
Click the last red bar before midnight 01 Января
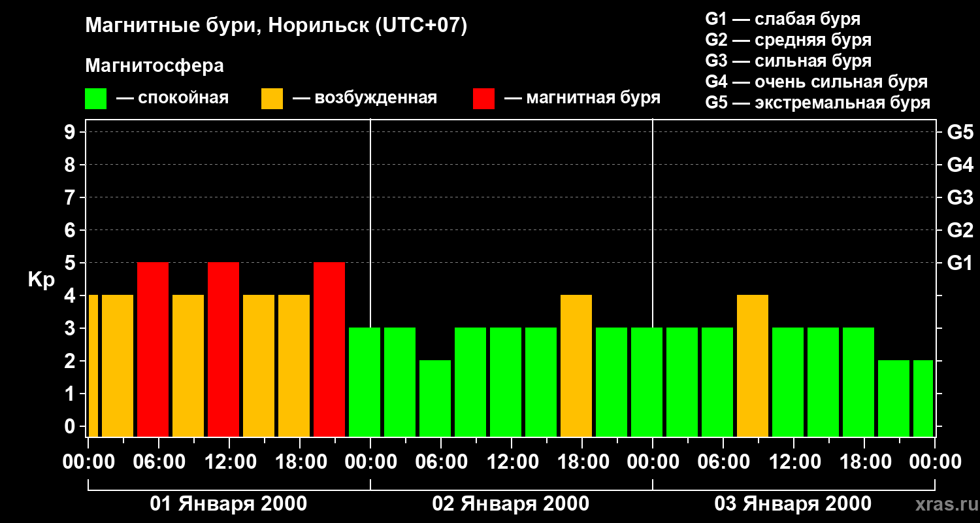click(329, 349)
